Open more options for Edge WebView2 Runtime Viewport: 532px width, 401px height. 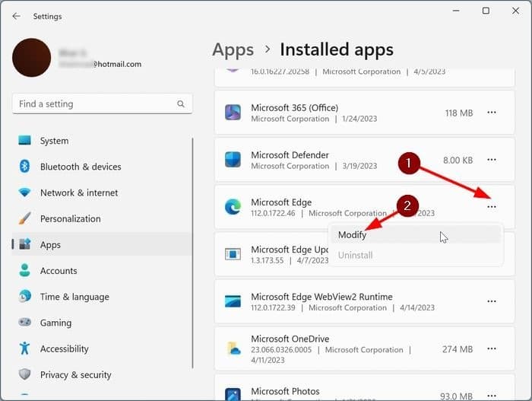point(492,301)
